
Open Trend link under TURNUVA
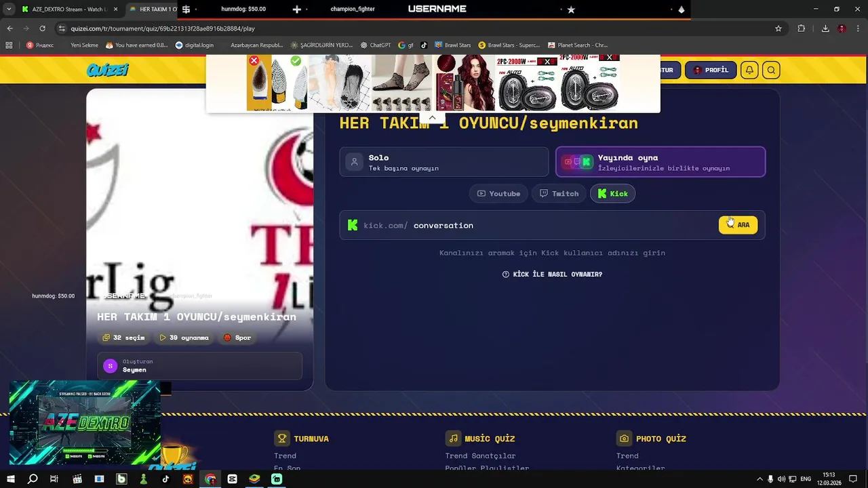(x=285, y=455)
